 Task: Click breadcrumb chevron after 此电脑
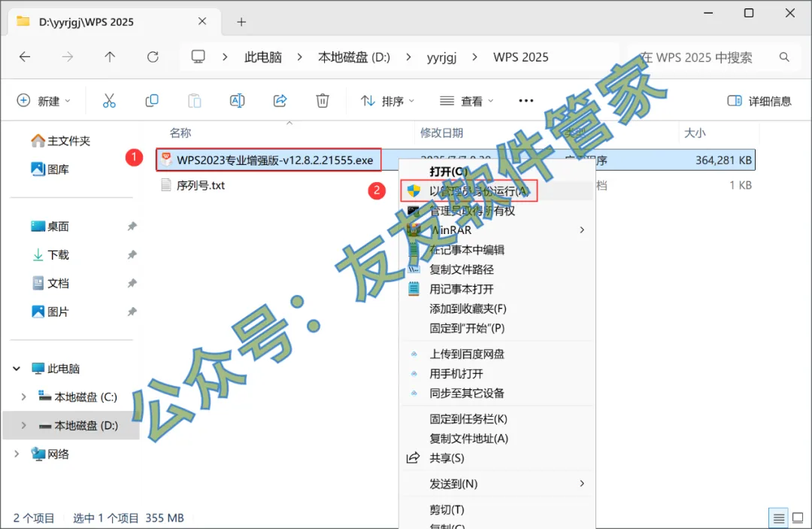[300, 57]
